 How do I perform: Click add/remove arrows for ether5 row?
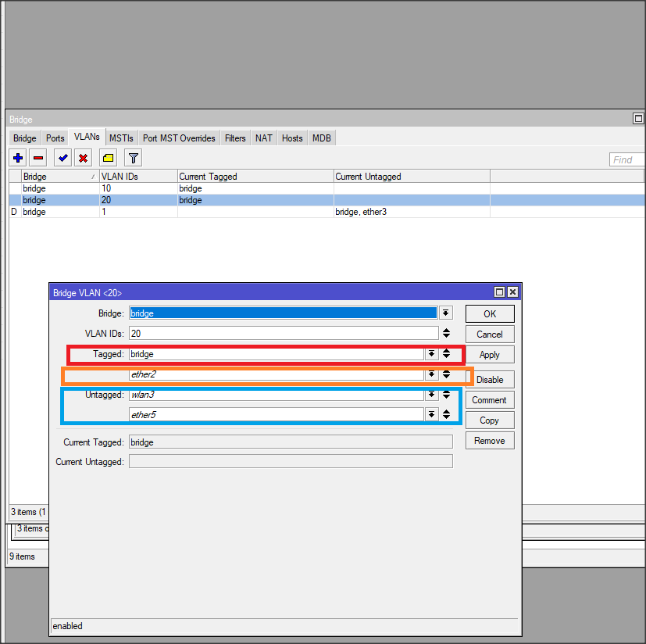pyautogui.click(x=446, y=414)
